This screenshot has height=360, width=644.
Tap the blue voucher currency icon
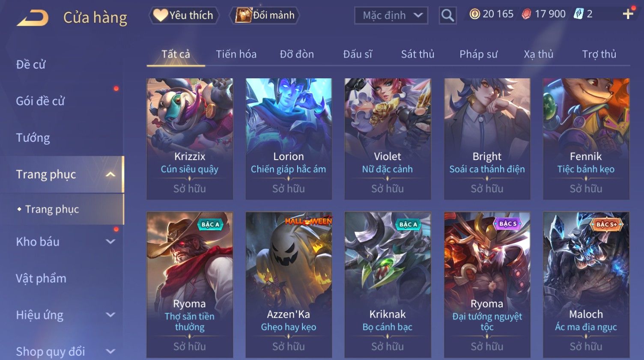pos(578,14)
